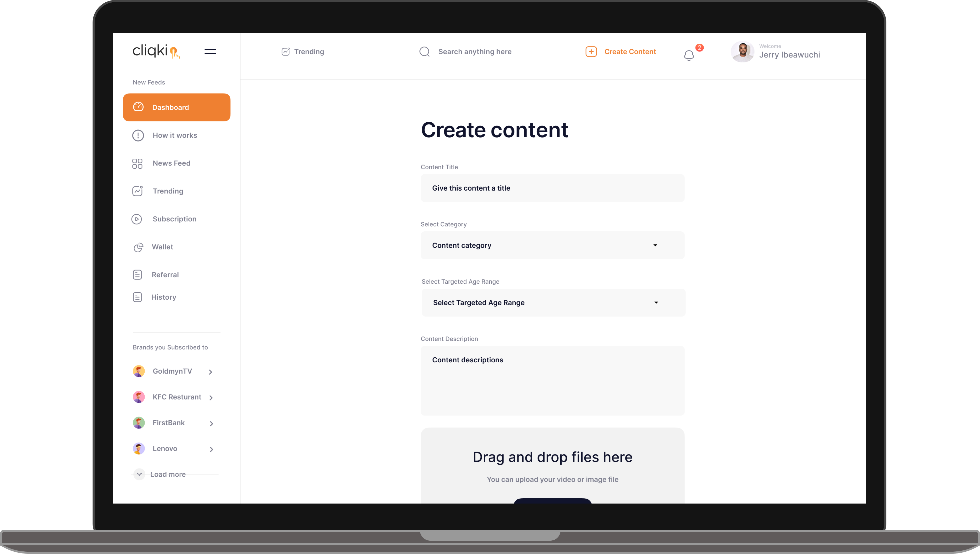The height and width of the screenshot is (554, 980).
Task: Click the Content category dropdown arrow
Action: tap(655, 245)
